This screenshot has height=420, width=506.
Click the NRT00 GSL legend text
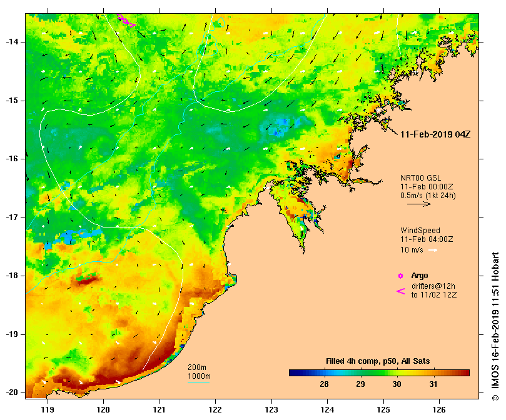420,178
